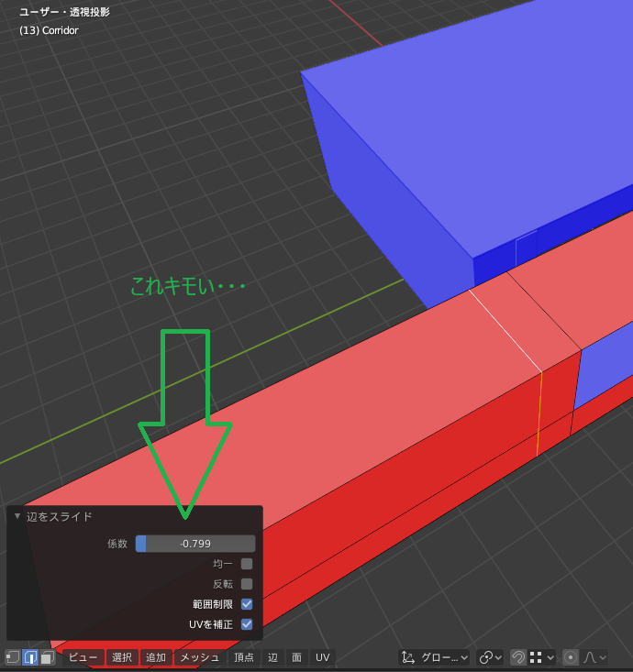Collapse the 辺をスライド operator panel
This screenshot has width=633, height=672.
(x=17, y=516)
